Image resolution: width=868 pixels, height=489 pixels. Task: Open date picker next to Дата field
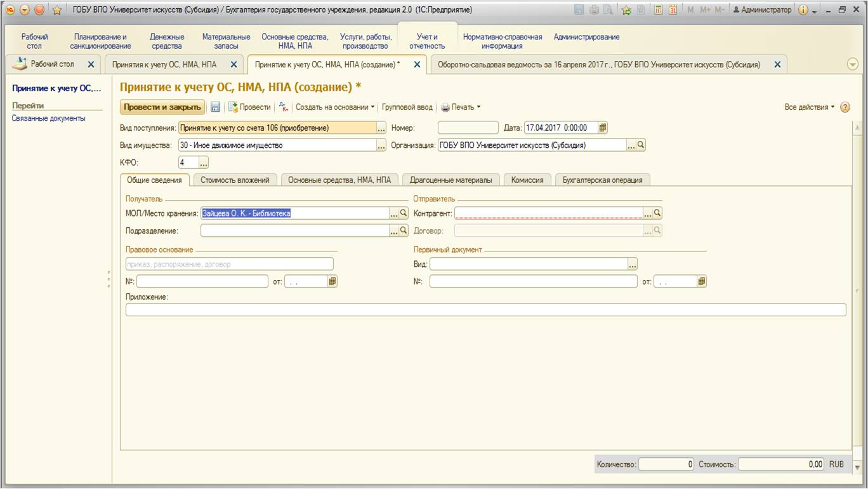point(603,128)
